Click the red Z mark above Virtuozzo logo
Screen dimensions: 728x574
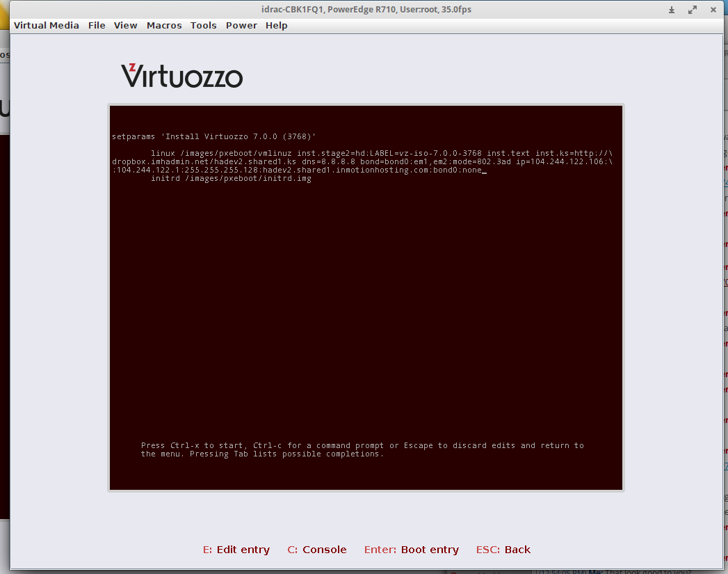click(133, 68)
